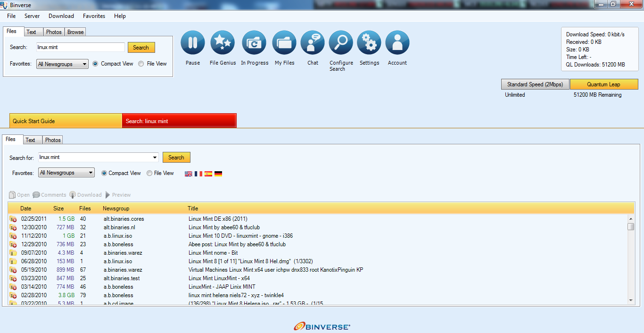Screen dimensions: 644x333
Task: Launch the Chat icon
Action: tap(313, 43)
